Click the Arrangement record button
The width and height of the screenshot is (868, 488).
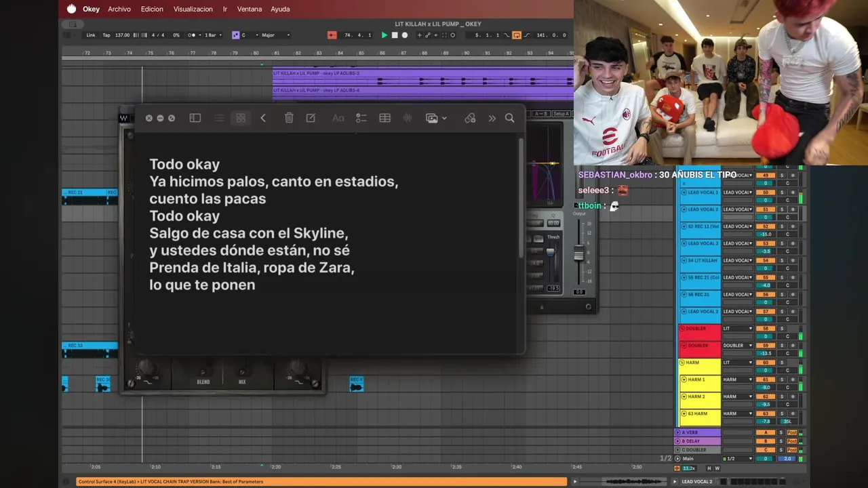point(405,35)
